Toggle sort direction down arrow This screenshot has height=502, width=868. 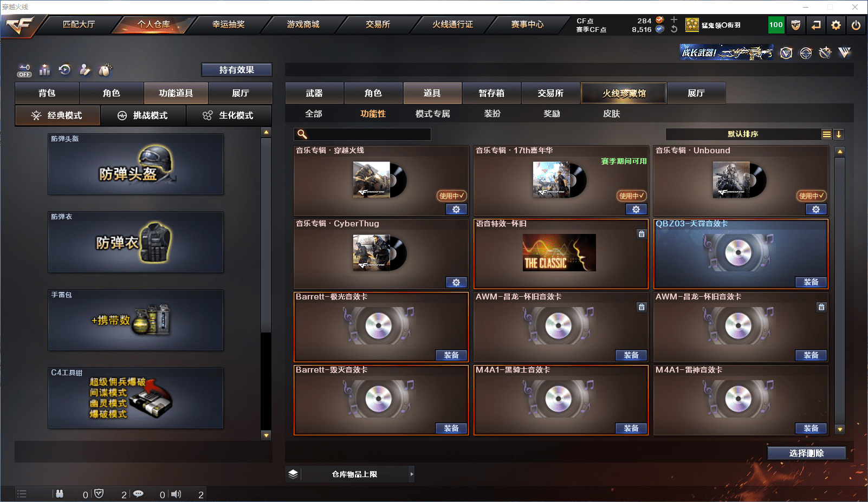pyautogui.click(x=839, y=134)
